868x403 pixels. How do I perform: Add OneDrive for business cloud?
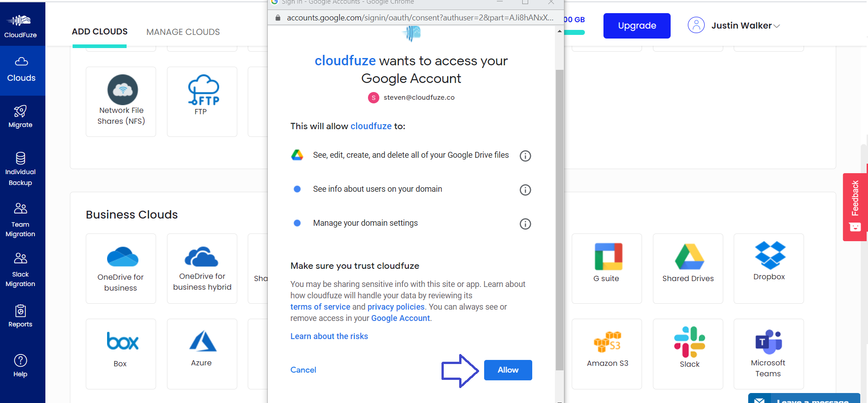coord(121,268)
